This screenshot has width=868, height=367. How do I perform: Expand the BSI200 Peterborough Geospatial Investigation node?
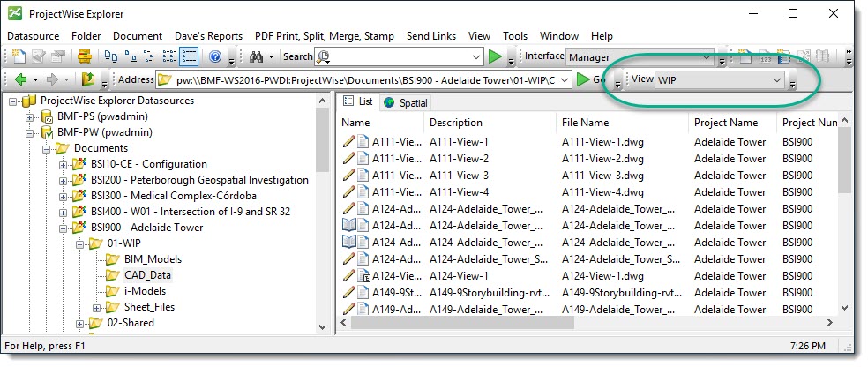coord(64,180)
